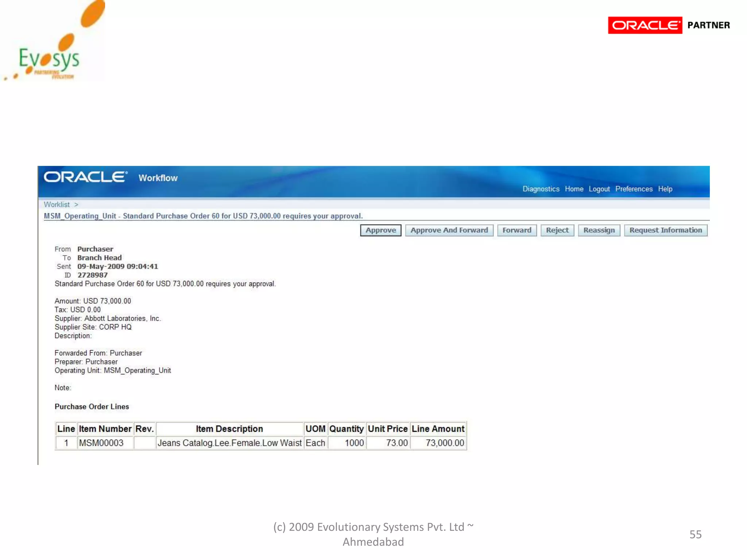The width and height of the screenshot is (747, 560).
Task: Select From value Purchaser
Action: point(95,249)
